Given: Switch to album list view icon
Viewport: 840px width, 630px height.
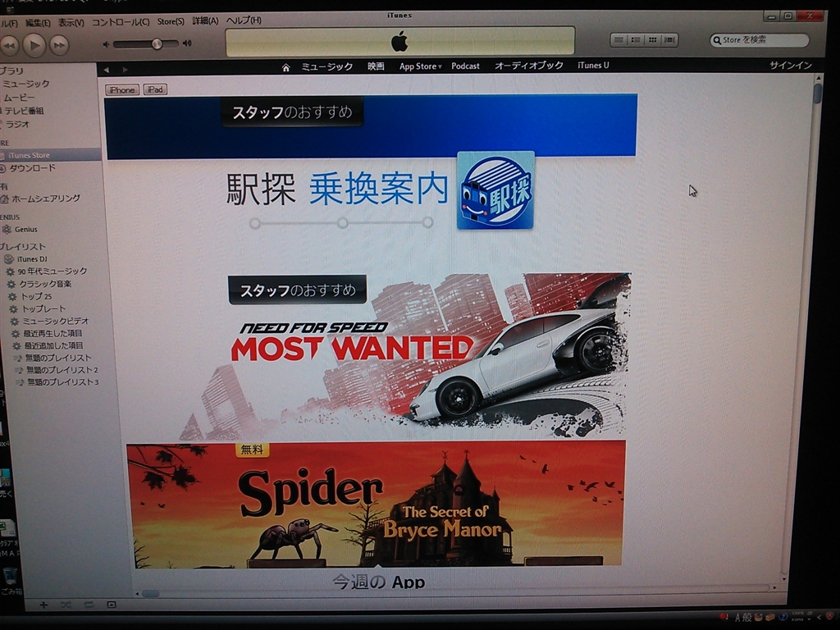Looking at the screenshot, I should click(x=636, y=39).
